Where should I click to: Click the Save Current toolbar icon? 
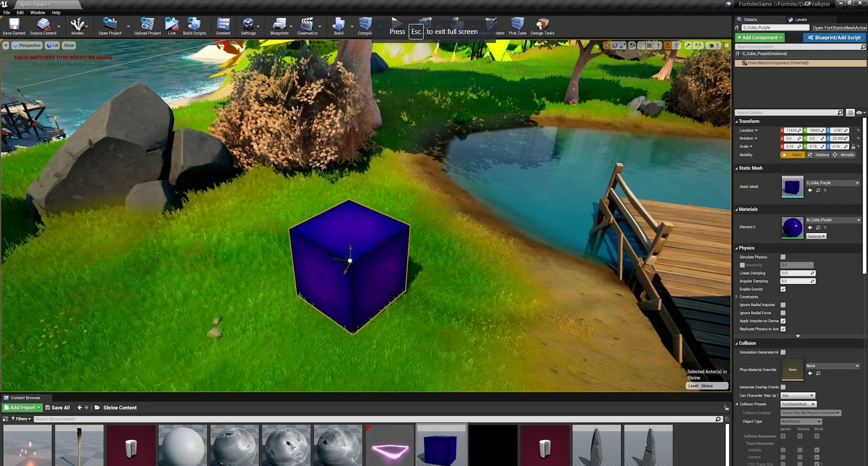14,26
